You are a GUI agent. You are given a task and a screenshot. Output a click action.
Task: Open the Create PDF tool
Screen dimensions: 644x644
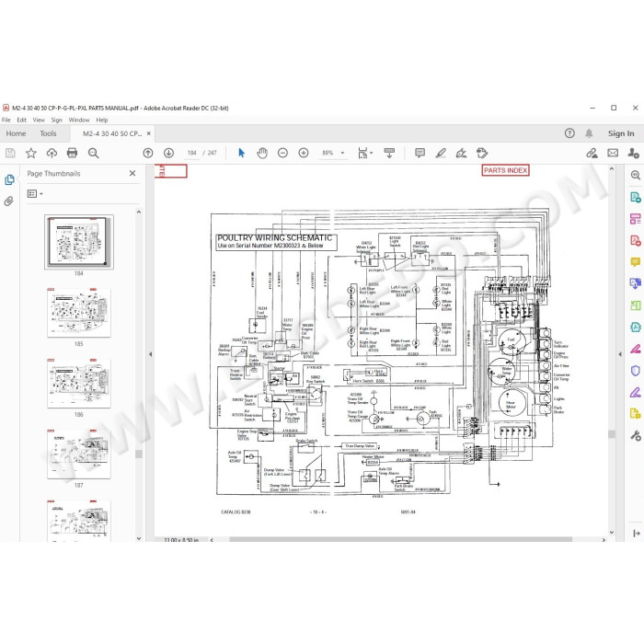tap(635, 240)
